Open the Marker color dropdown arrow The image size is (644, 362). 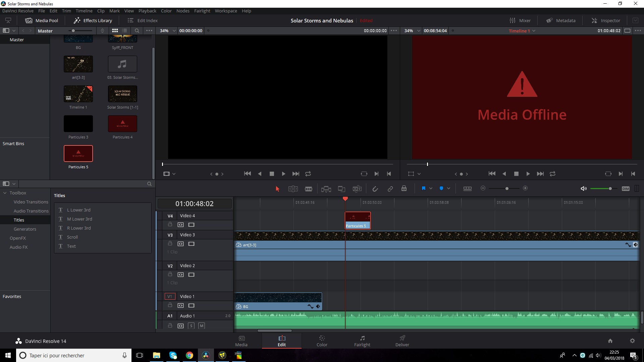tap(448, 188)
